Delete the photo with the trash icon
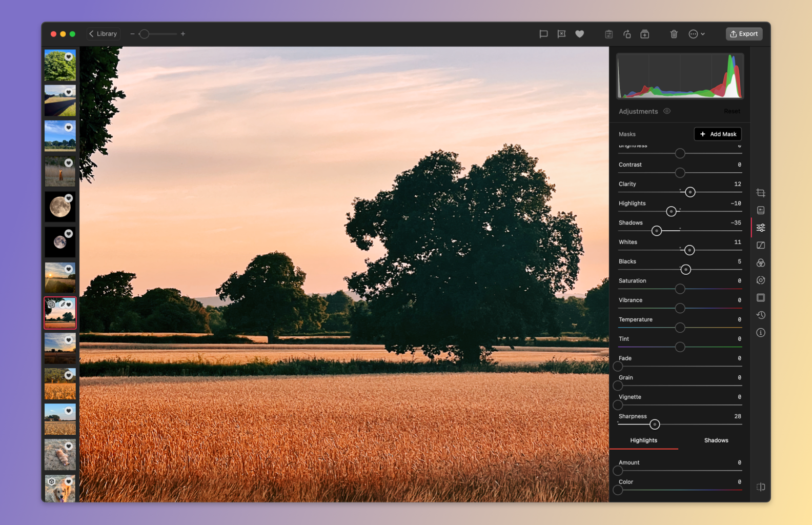The height and width of the screenshot is (525, 812). 674,34
